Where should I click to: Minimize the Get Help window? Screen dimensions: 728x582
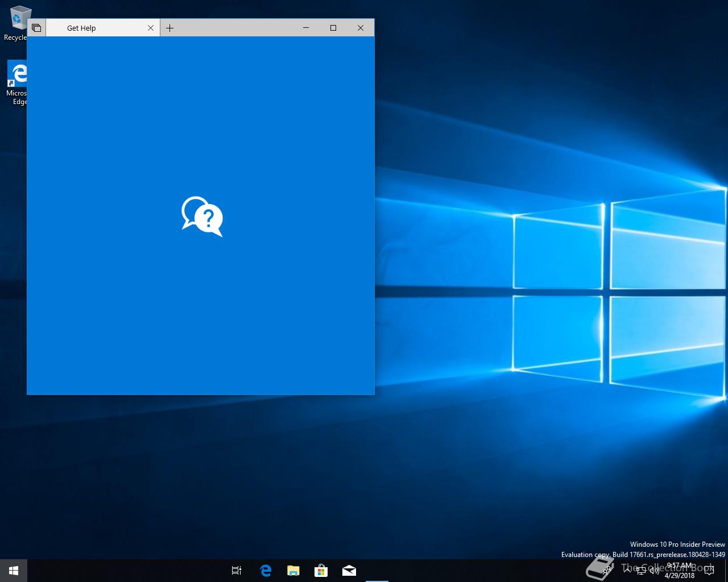[x=306, y=28]
